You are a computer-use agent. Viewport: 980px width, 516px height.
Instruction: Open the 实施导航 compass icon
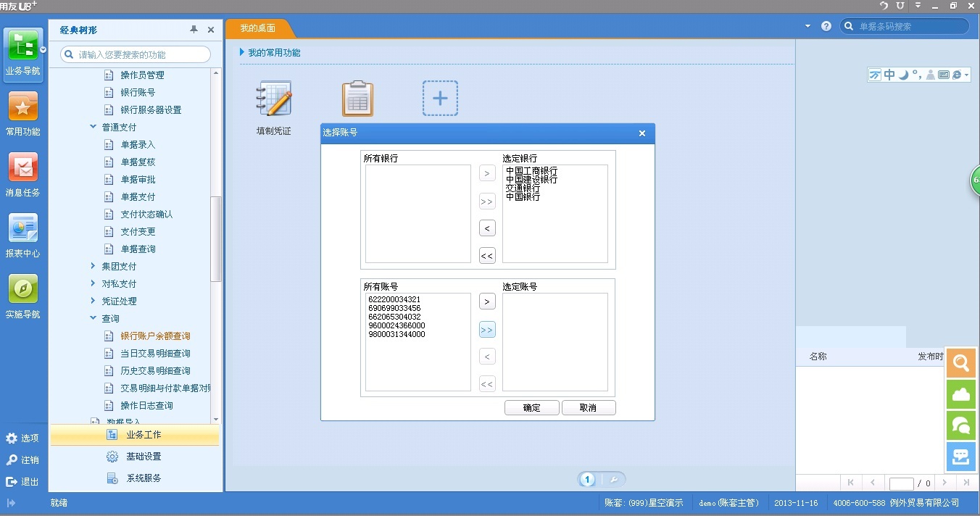pyautogui.click(x=23, y=290)
